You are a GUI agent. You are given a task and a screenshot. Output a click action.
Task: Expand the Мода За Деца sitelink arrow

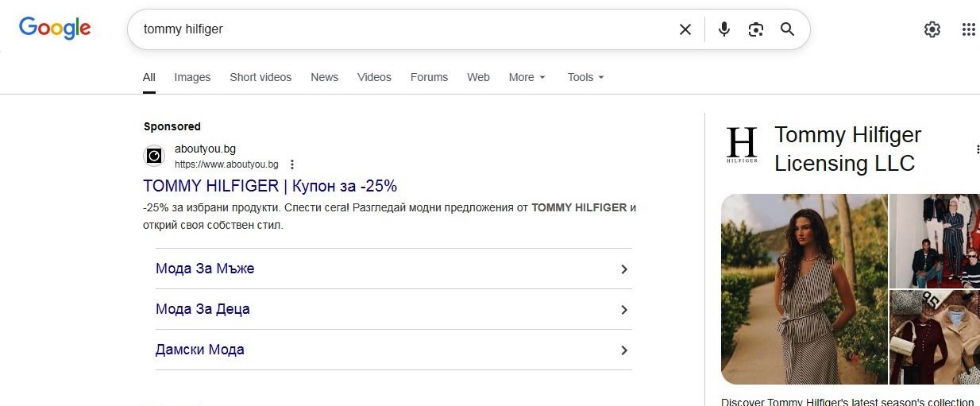tap(624, 310)
